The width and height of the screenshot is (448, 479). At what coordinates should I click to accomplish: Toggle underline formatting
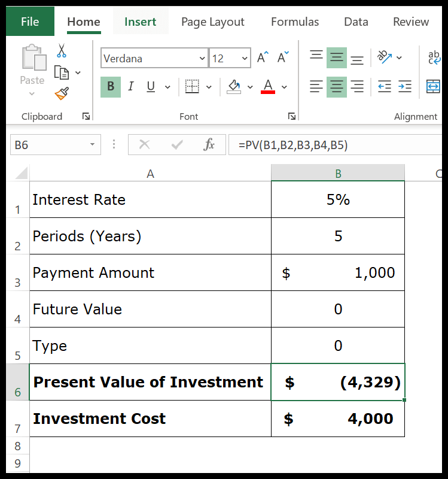coord(150,86)
